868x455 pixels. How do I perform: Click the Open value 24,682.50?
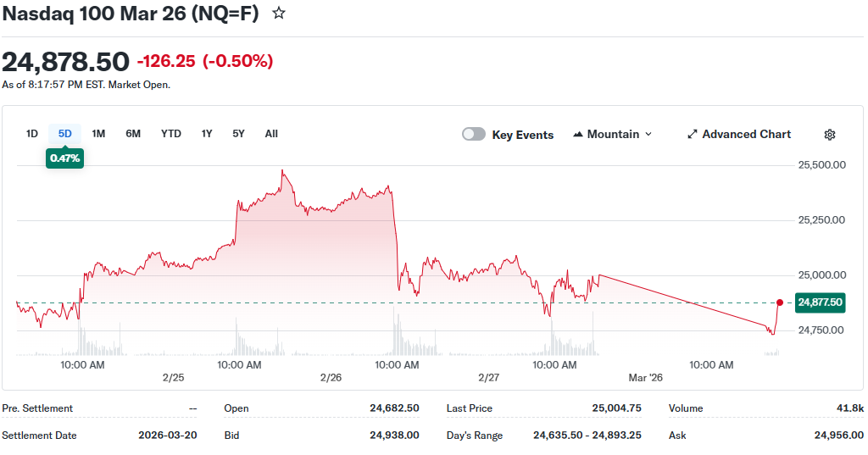click(394, 408)
